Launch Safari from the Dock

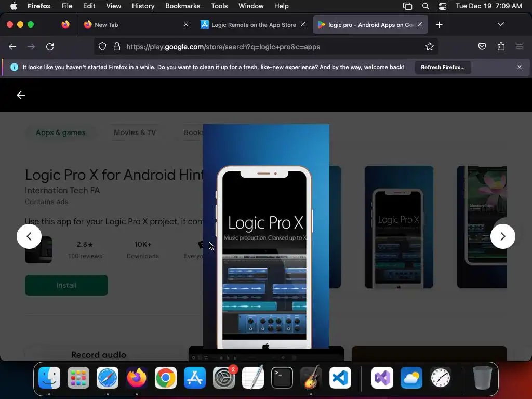108,378
